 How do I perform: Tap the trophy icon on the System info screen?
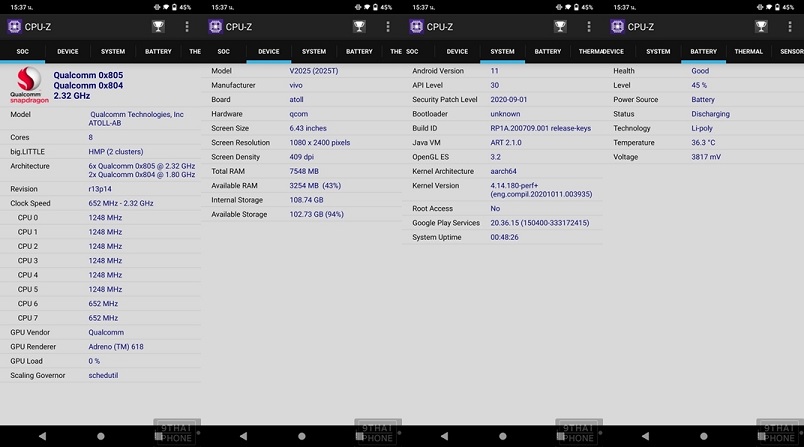click(x=560, y=27)
